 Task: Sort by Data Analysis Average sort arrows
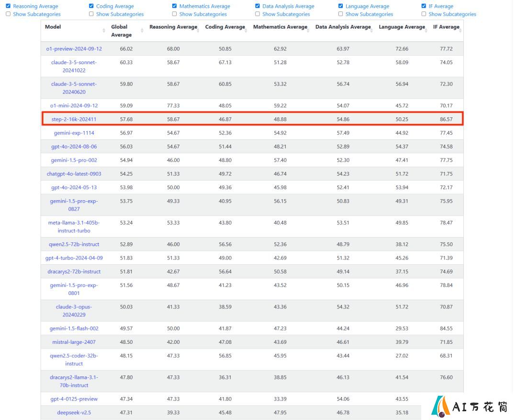tap(371, 30)
